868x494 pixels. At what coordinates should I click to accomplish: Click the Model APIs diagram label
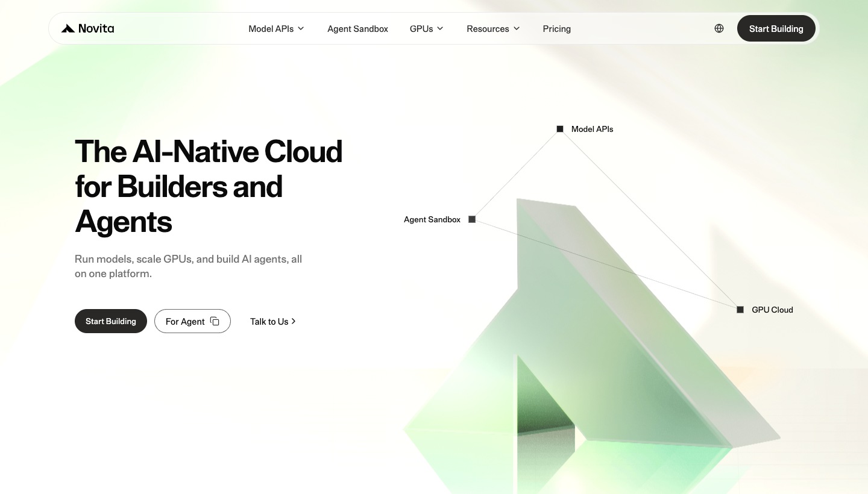point(592,129)
